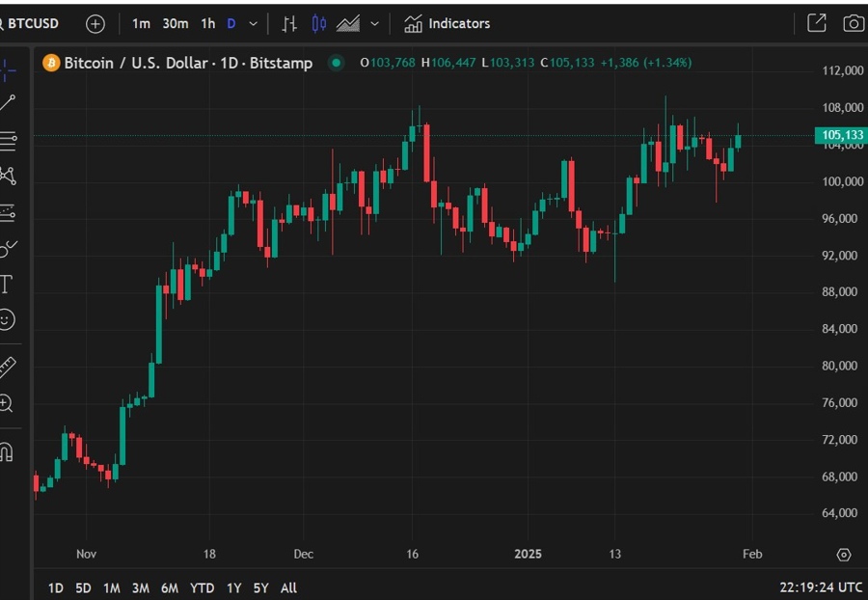Select the Text annotation tool
Viewport: 868px width, 600px height.
tap(6, 284)
